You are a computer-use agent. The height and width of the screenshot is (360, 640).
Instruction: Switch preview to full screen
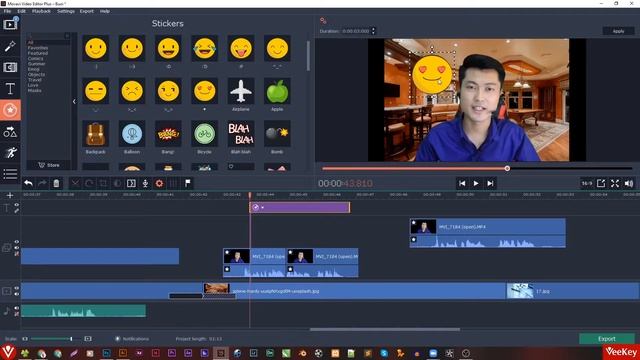615,183
